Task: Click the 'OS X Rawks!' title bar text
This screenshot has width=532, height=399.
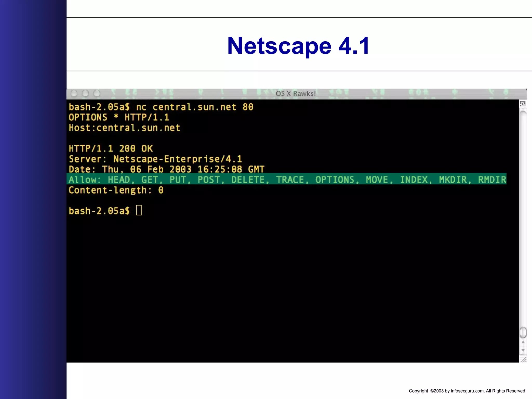Action: tap(296, 94)
